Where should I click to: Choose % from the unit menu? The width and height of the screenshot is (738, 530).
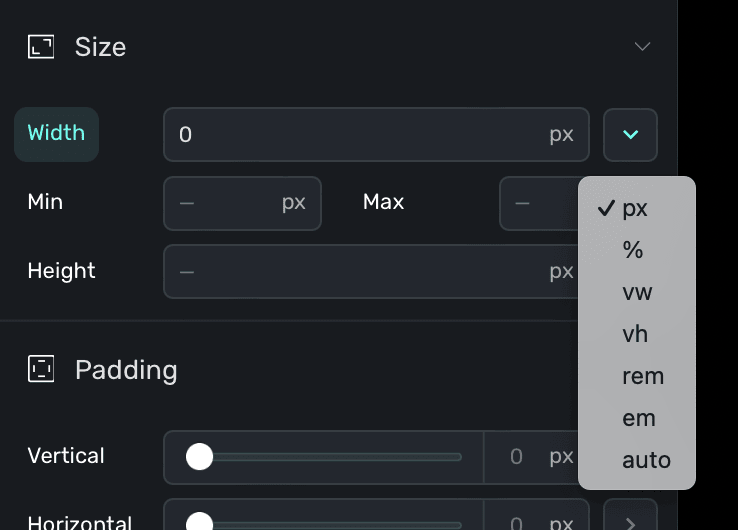coord(633,250)
